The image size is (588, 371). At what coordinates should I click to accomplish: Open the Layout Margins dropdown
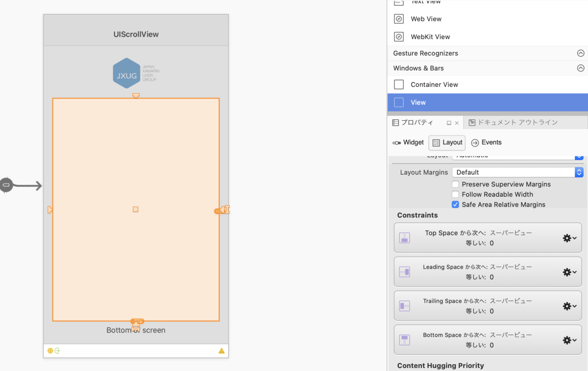click(517, 172)
